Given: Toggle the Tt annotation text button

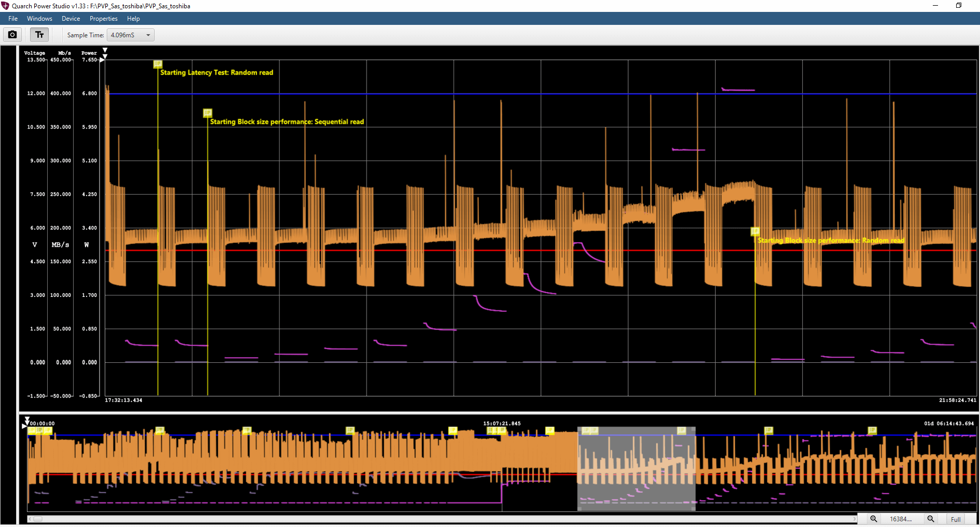Looking at the screenshot, I should click(39, 35).
